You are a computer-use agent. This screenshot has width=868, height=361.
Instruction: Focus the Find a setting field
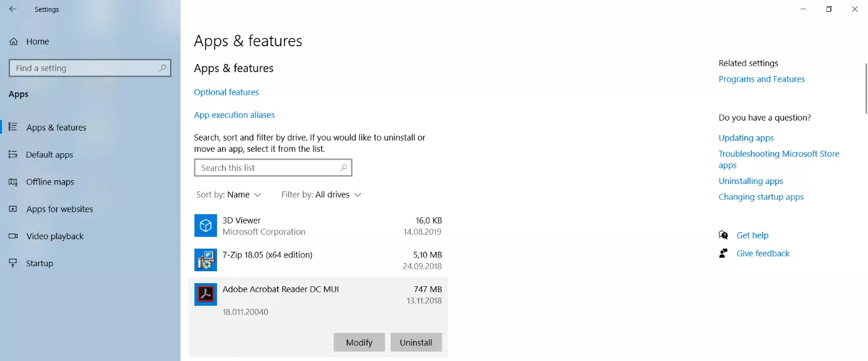(90, 68)
